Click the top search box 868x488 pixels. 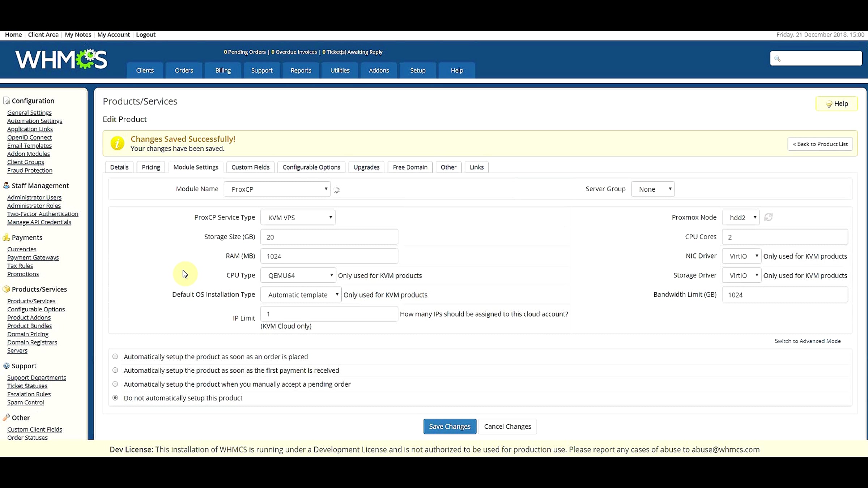tap(816, 58)
